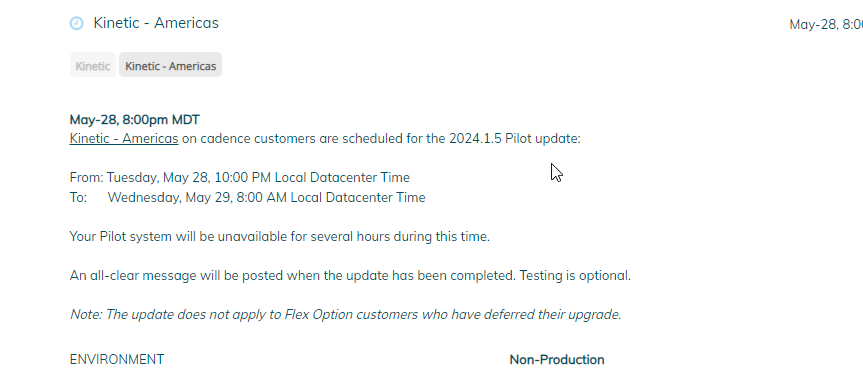Click the To: label
Screen dimensions: 863x390
point(78,197)
